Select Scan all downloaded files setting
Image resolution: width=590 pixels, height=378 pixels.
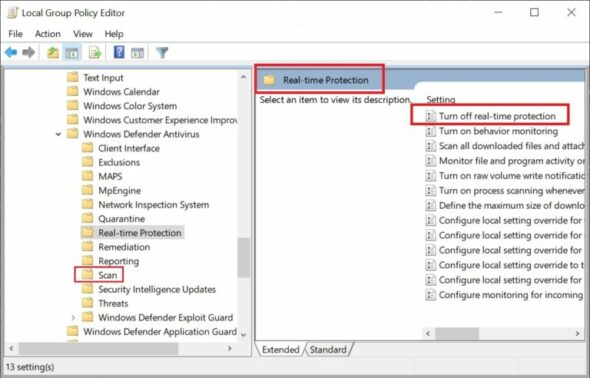pyautogui.click(x=505, y=146)
